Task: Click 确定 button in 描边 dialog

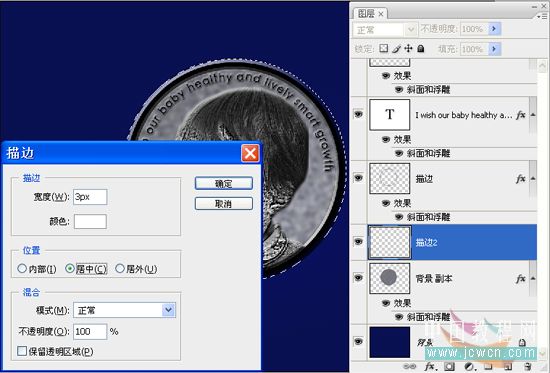Action: 223,183
